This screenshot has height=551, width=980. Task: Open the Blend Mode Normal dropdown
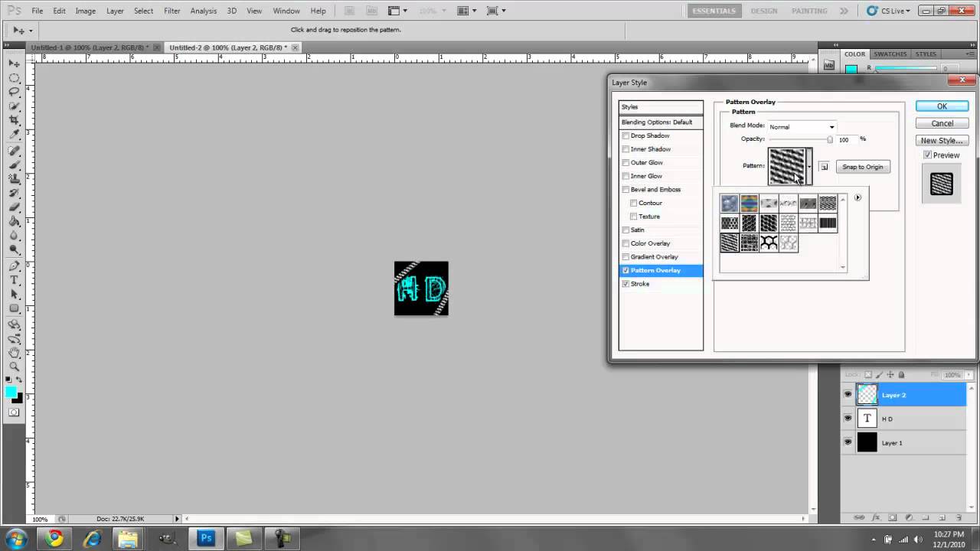(802, 126)
